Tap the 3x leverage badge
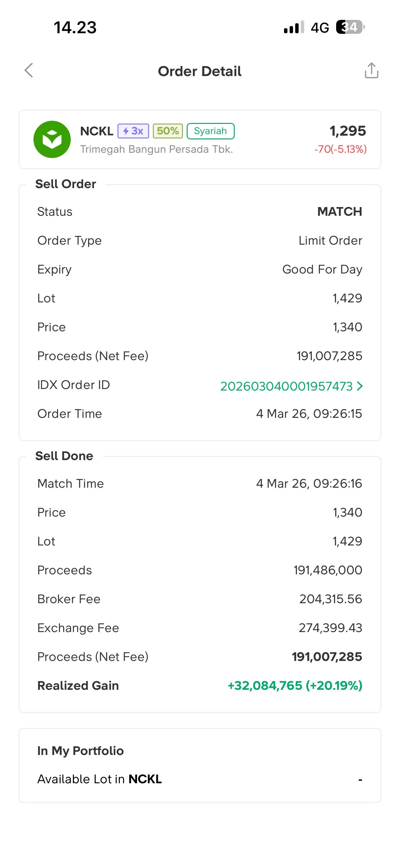This screenshot has height=868, width=400. pyautogui.click(x=133, y=131)
